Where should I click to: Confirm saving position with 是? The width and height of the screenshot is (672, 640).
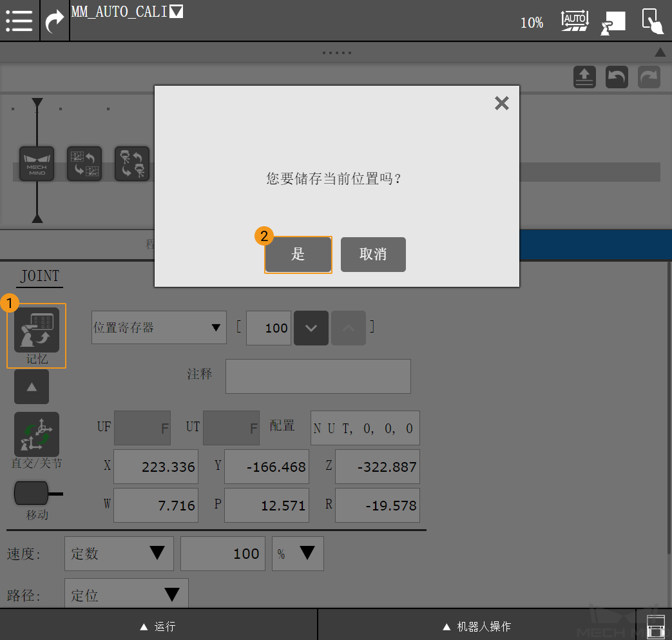pyautogui.click(x=298, y=254)
